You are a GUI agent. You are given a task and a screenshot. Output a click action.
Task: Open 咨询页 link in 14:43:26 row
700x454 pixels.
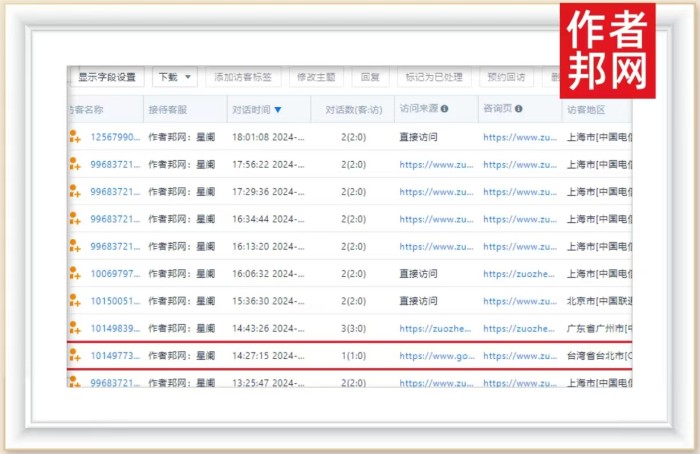(x=518, y=328)
